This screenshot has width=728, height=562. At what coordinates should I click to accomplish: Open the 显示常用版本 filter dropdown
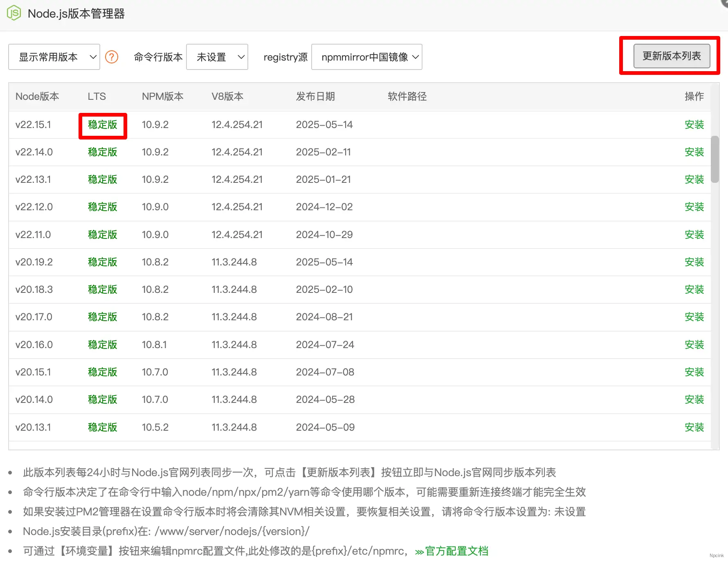point(54,57)
